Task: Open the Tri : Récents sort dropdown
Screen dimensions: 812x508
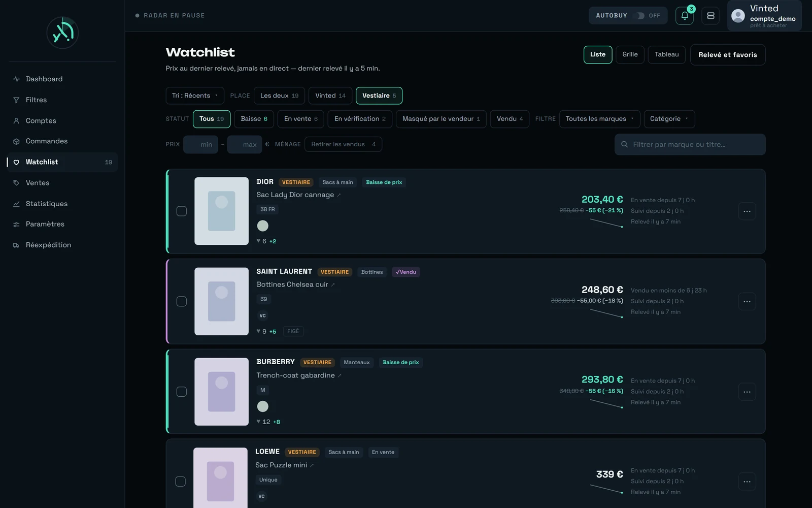Action: (195, 96)
